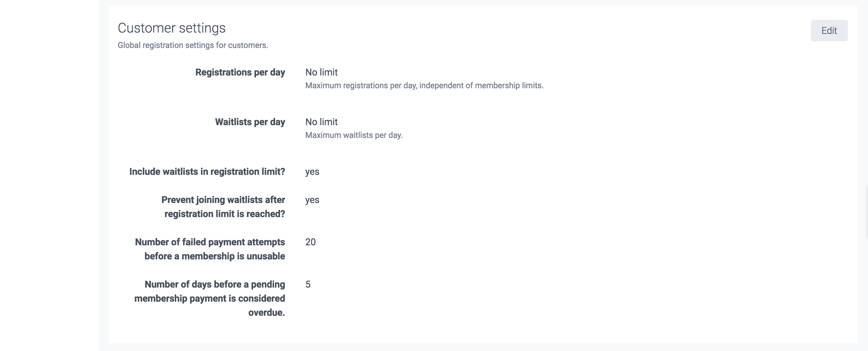Click the Customer settings heading

click(x=171, y=28)
